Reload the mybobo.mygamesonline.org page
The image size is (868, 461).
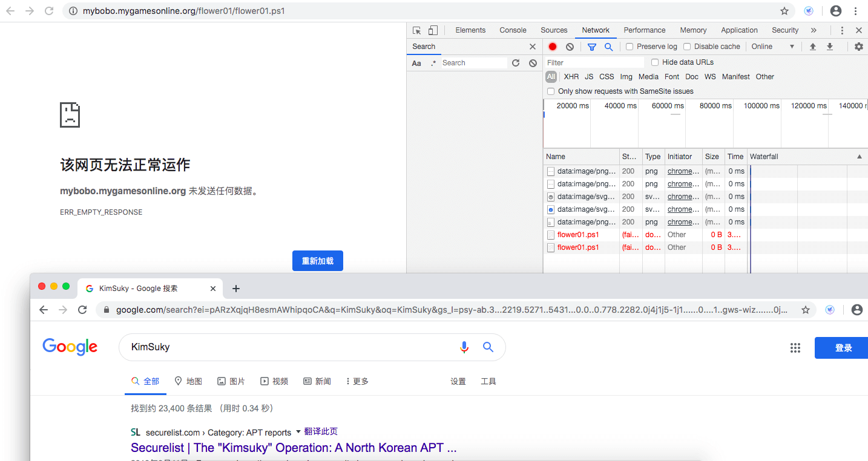coord(49,11)
